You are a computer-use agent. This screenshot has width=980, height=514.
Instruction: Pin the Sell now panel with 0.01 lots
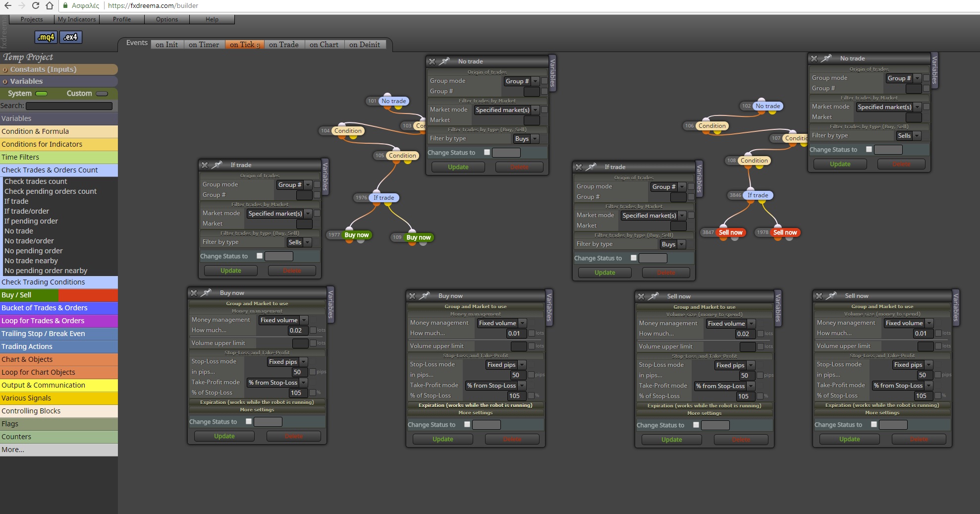pos(832,296)
